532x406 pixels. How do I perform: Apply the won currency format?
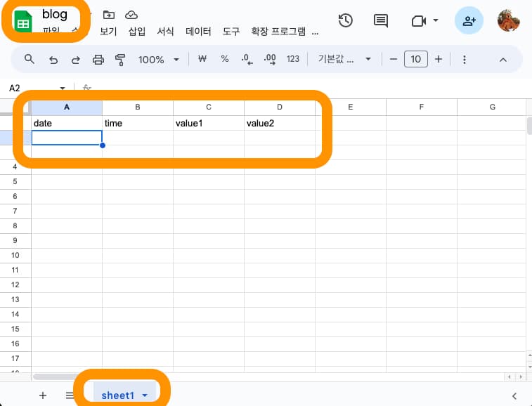point(202,60)
